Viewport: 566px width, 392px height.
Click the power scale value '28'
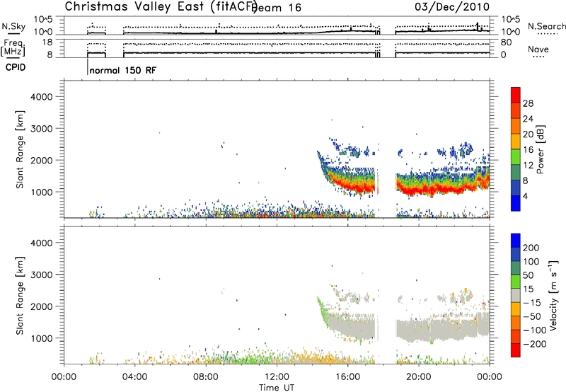pos(528,103)
